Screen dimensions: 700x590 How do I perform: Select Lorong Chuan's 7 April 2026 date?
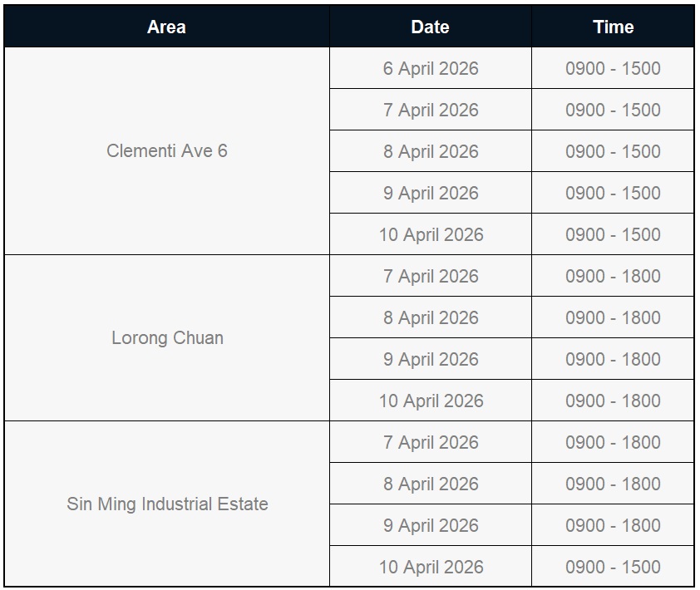tap(430, 276)
